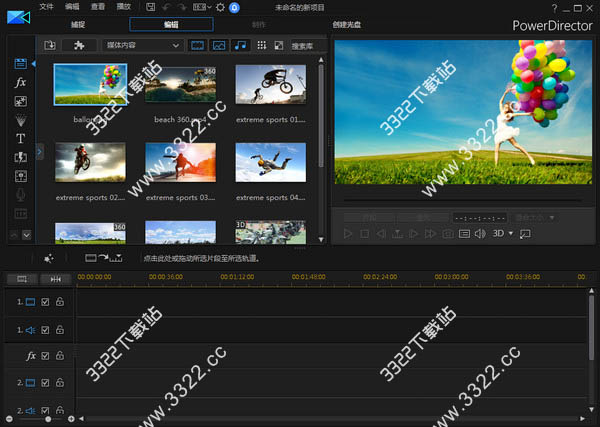This screenshot has width=600, height=427.
Task: Click the preview seek bar
Action: 462,200
